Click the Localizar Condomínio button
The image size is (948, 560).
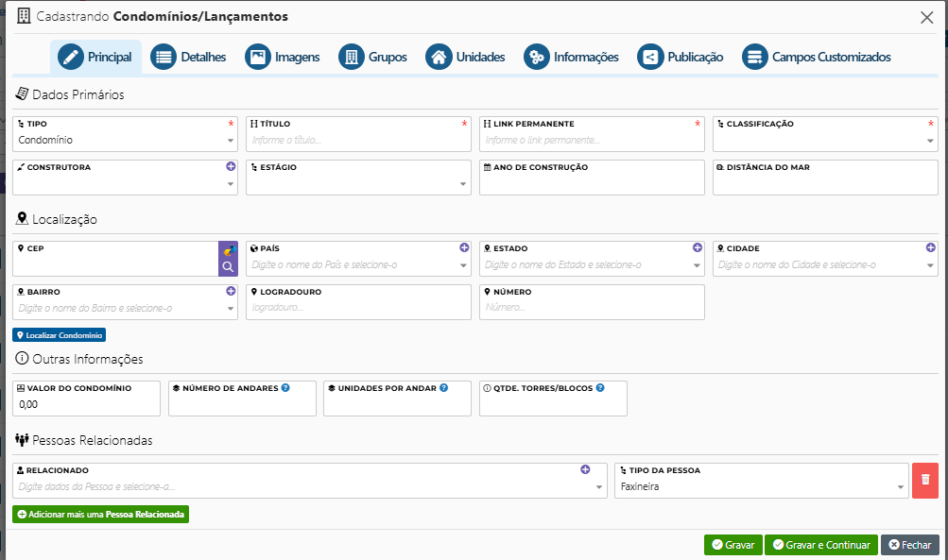pyautogui.click(x=59, y=335)
